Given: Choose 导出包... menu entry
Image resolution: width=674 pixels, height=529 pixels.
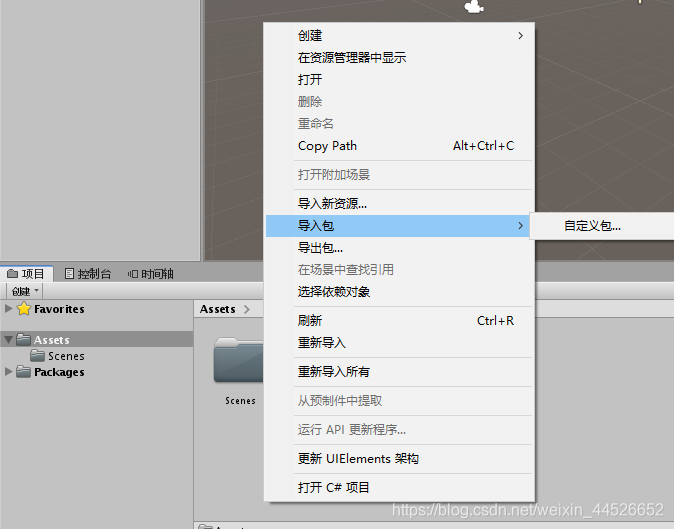Looking at the screenshot, I should point(400,248).
